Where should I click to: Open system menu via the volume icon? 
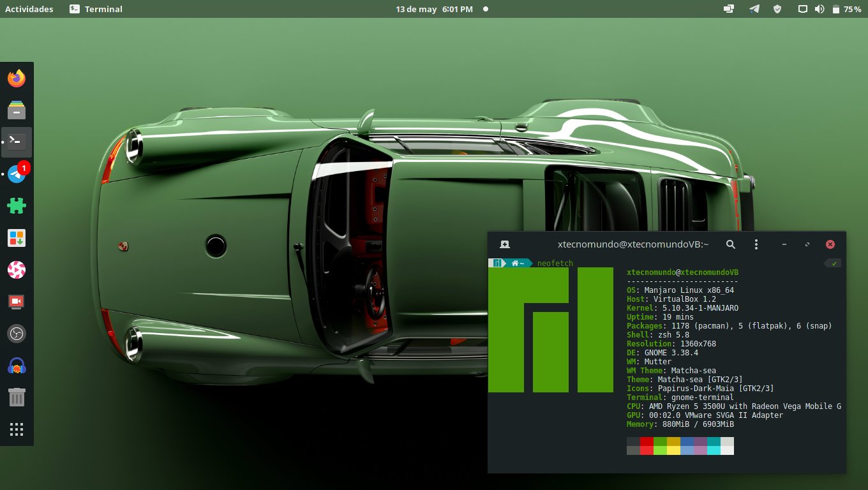(819, 9)
